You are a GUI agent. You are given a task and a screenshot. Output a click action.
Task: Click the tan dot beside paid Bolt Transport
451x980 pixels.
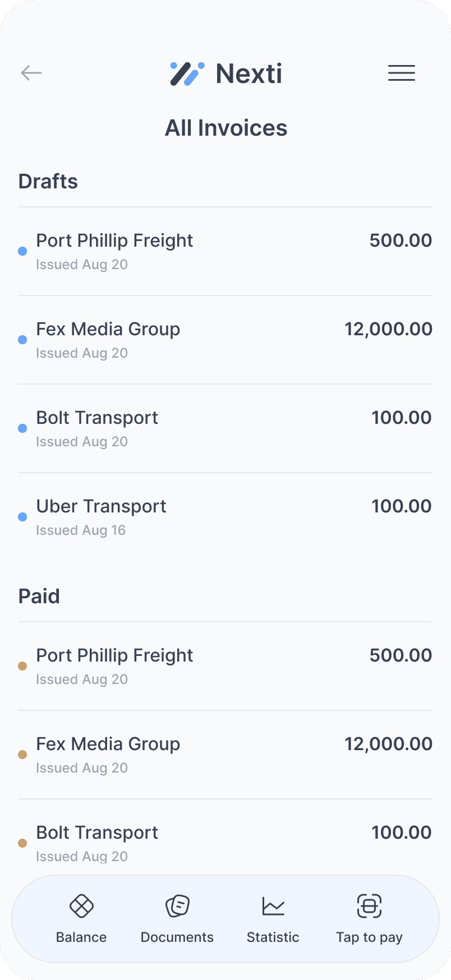(22, 843)
